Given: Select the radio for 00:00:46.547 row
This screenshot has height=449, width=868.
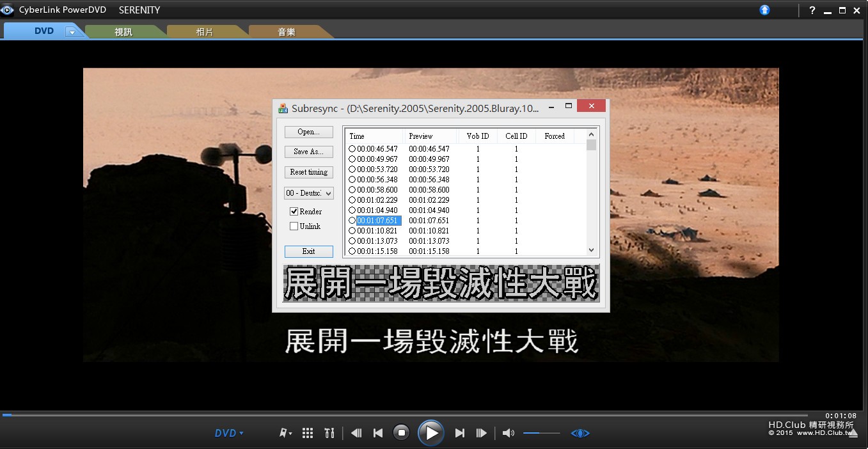Looking at the screenshot, I should 352,149.
